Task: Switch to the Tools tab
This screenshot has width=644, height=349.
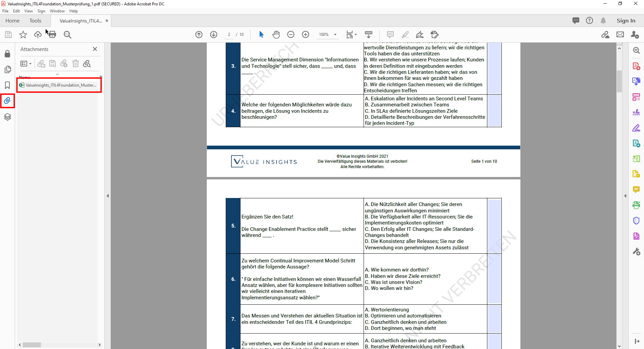Action: click(35, 21)
